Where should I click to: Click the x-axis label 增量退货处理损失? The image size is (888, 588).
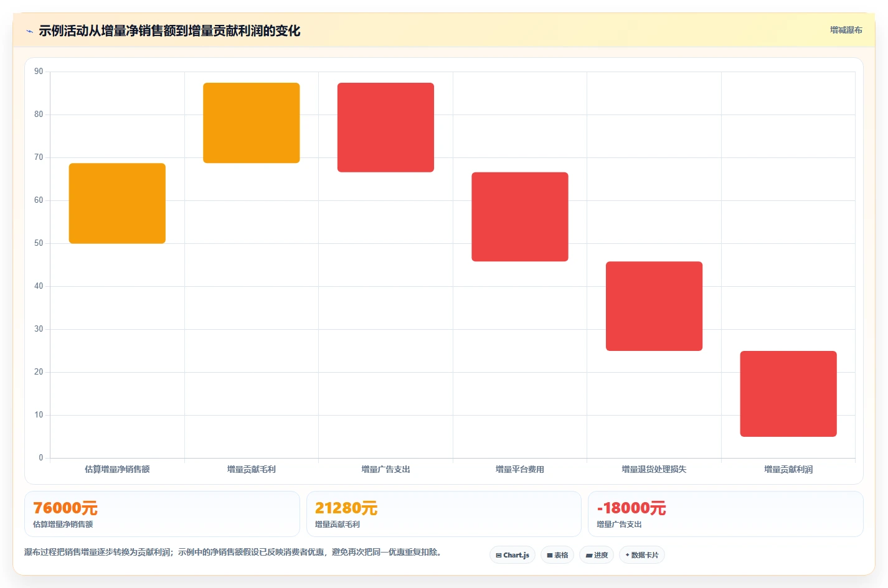point(654,469)
